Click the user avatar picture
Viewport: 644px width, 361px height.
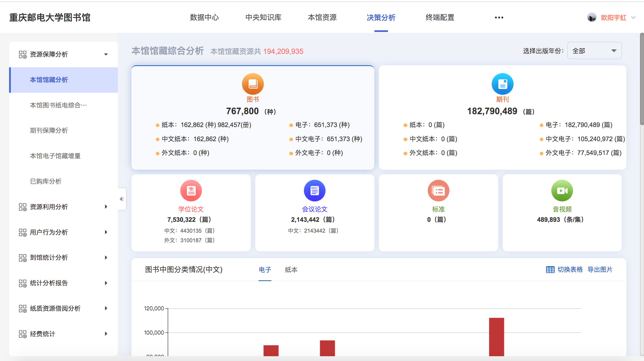(x=592, y=18)
